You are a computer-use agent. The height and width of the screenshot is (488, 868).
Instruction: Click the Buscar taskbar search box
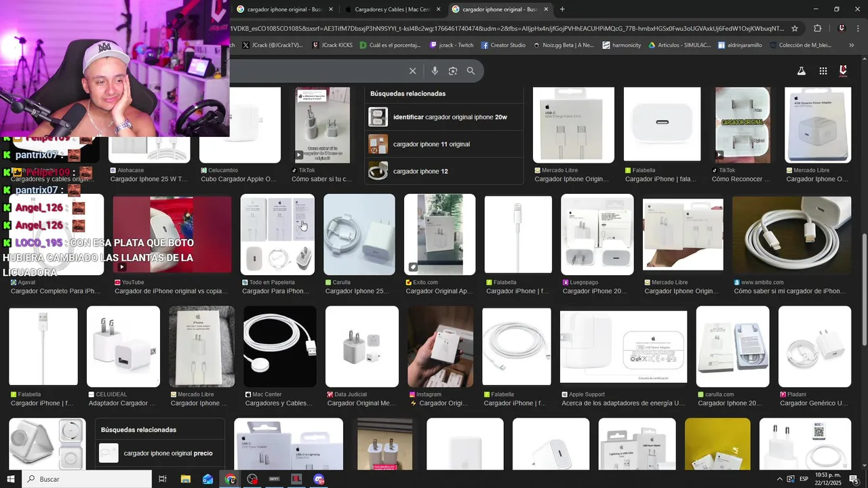(87, 479)
